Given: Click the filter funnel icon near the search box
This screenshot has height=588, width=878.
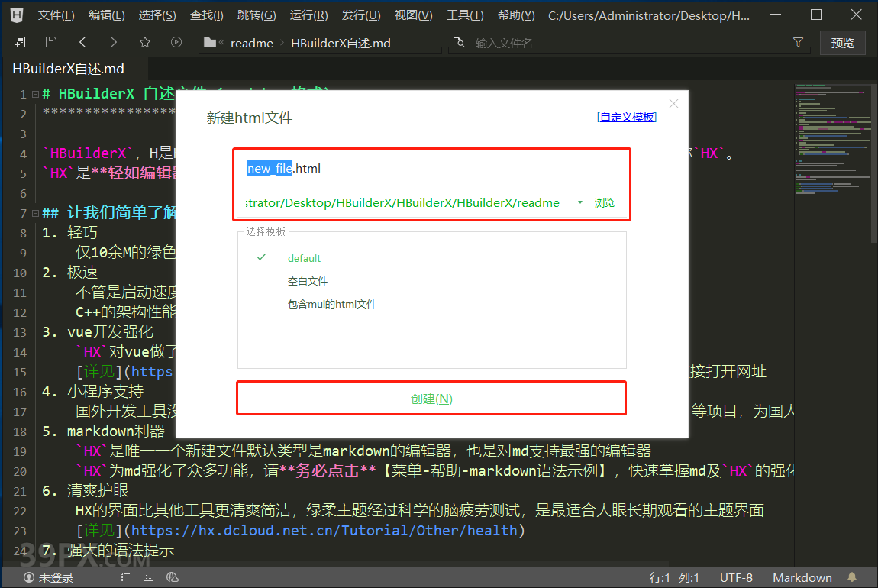Looking at the screenshot, I should [x=797, y=43].
